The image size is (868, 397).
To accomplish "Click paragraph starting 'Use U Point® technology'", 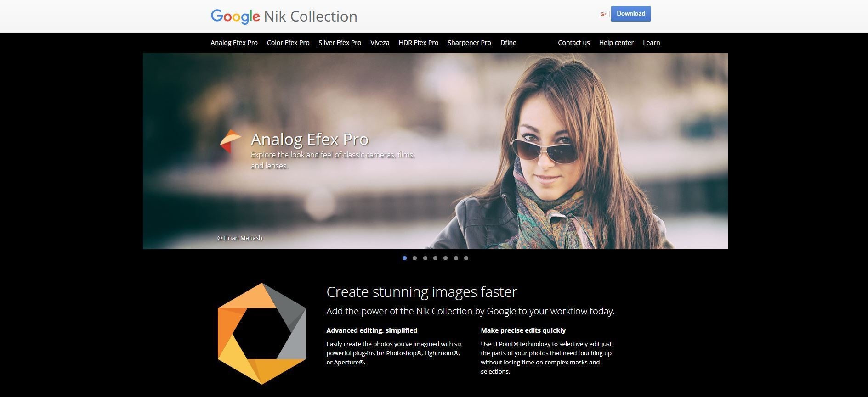I will coord(546,358).
